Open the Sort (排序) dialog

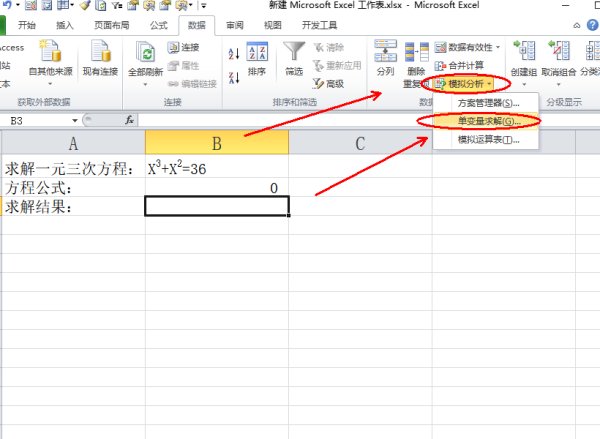257,59
